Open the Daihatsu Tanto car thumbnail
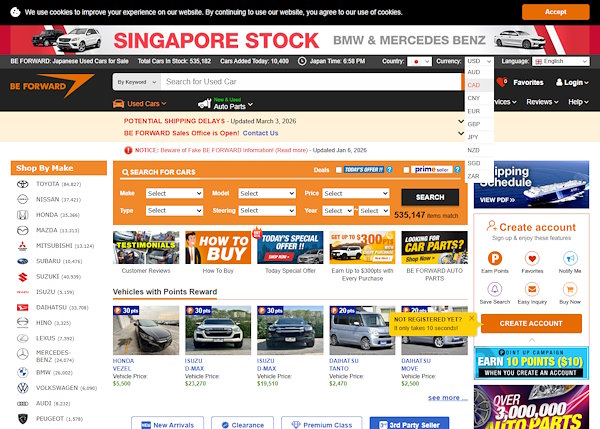The height and width of the screenshot is (429, 600). [x=362, y=330]
